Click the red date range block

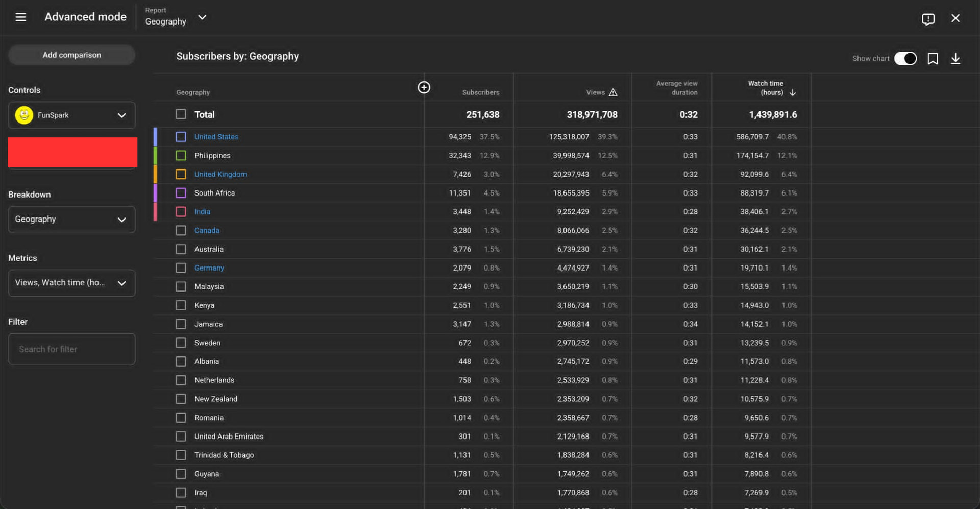point(72,152)
